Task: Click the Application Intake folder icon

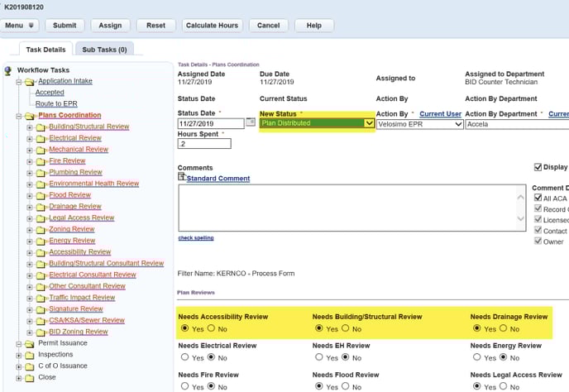Action: coord(28,81)
